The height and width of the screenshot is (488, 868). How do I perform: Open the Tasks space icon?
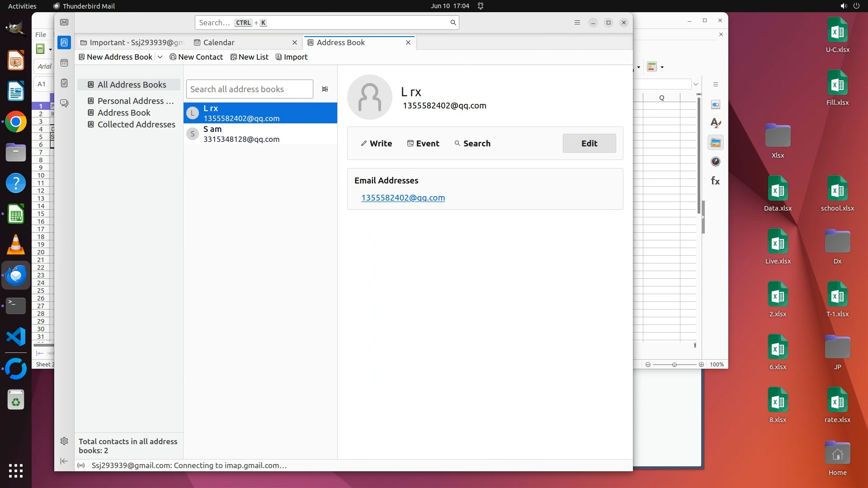(64, 83)
